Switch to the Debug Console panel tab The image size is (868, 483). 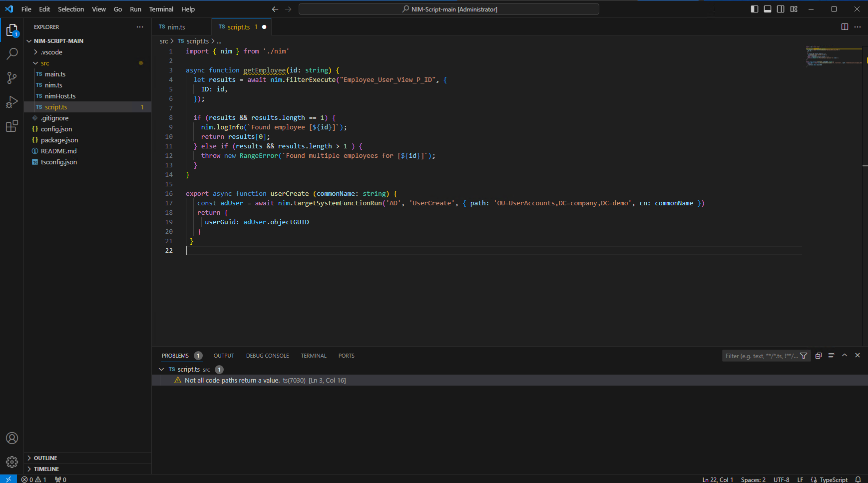tap(267, 356)
